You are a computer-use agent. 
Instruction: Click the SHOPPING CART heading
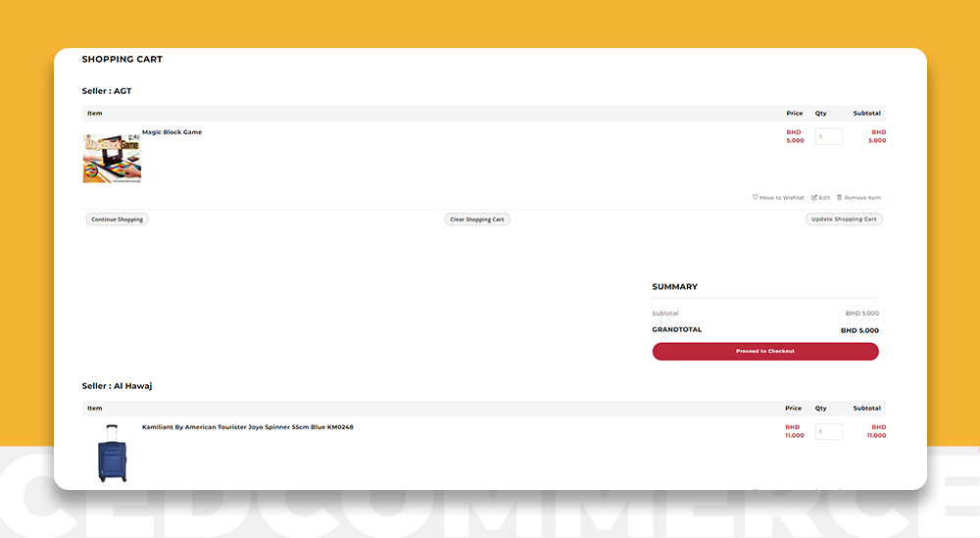[x=122, y=59]
